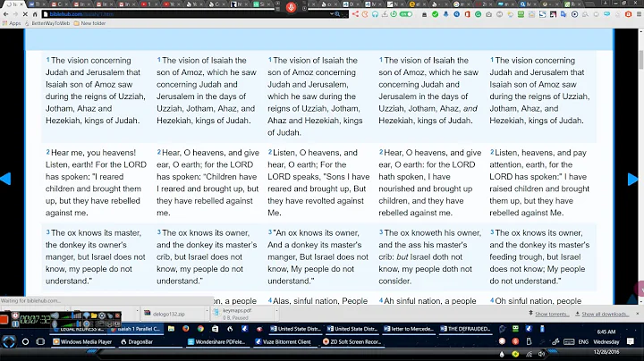Click verse 3 number in the fourth column
Viewport: 644px width, 361px height.
click(x=381, y=232)
